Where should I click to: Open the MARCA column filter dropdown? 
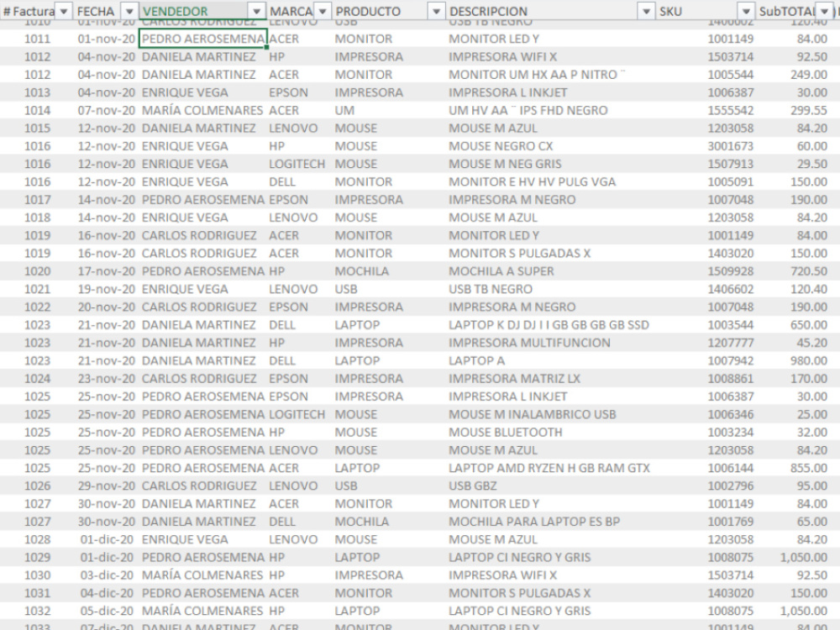click(x=323, y=11)
